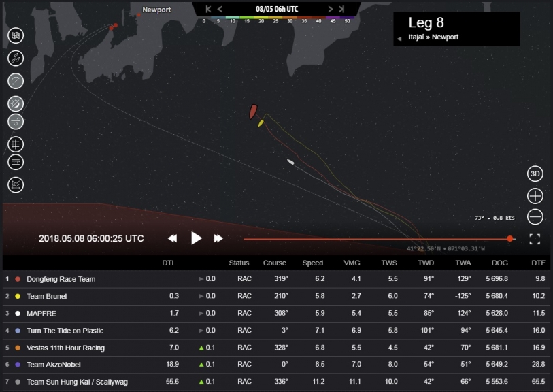Select Vestas 11th Hour Racing

click(65, 348)
